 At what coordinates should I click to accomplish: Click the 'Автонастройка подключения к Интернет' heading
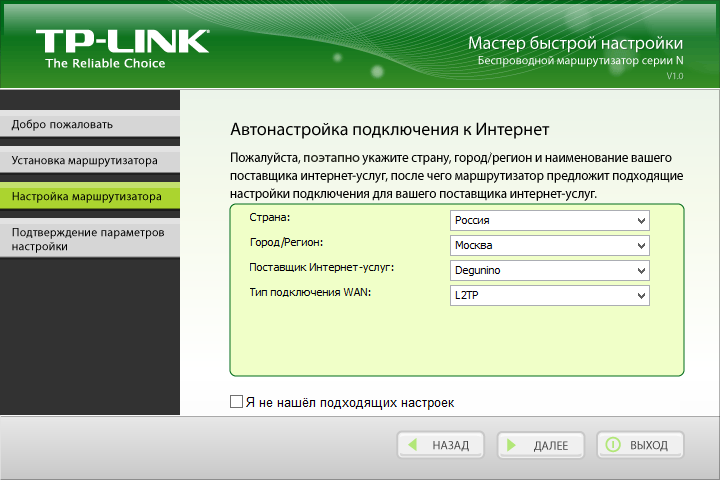389,130
